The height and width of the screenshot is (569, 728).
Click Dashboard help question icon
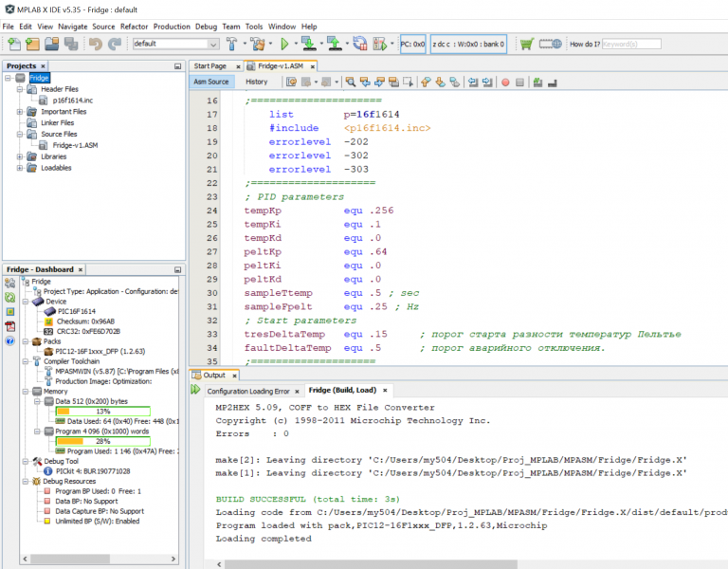point(9,341)
